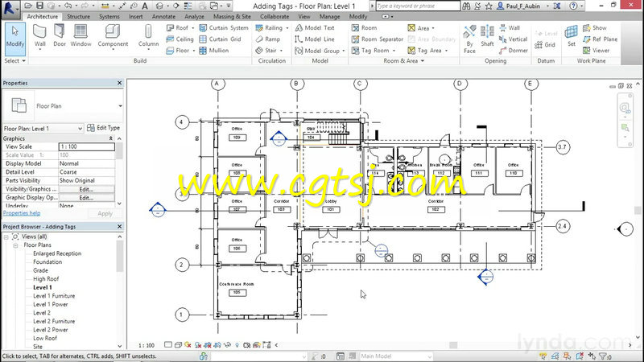The image size is (644, 362).
Task: Click the Ref Plane tool
Action: click(600, 39)
